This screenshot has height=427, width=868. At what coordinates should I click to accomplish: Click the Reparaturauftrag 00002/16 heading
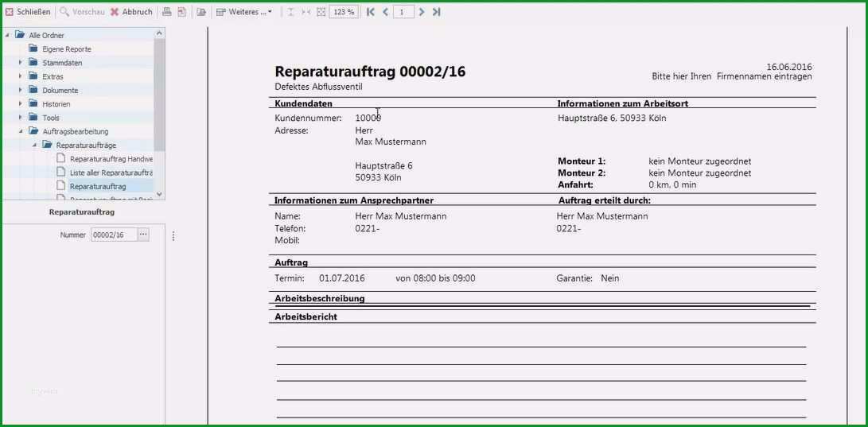tap(370, 72)
